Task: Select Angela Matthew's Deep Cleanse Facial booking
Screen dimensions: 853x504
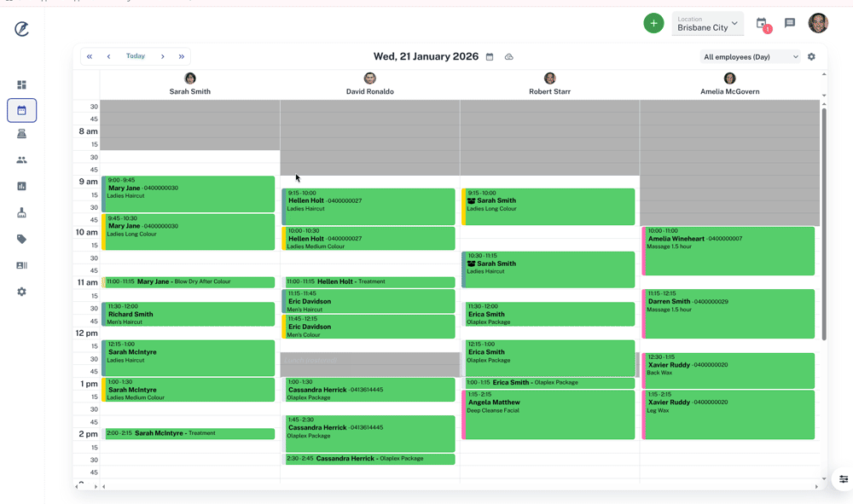Action: (548, 414)
